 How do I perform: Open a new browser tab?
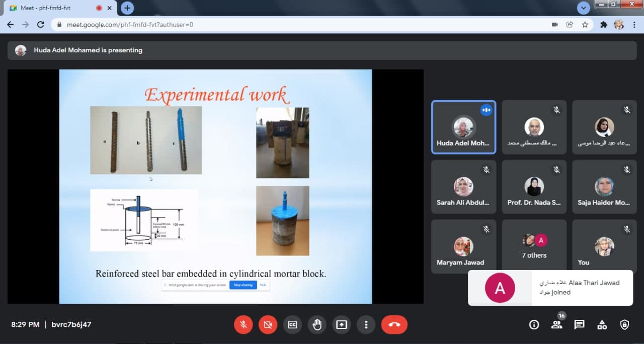coord(127,8)
